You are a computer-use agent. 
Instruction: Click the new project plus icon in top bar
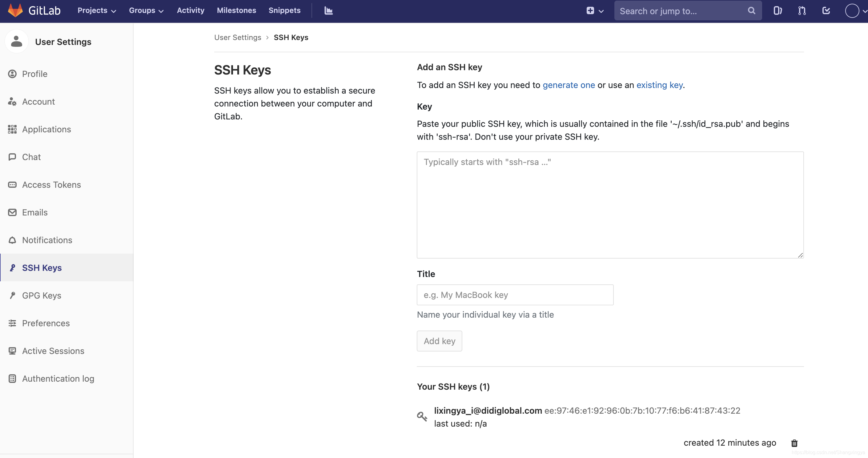pos(590,11)
